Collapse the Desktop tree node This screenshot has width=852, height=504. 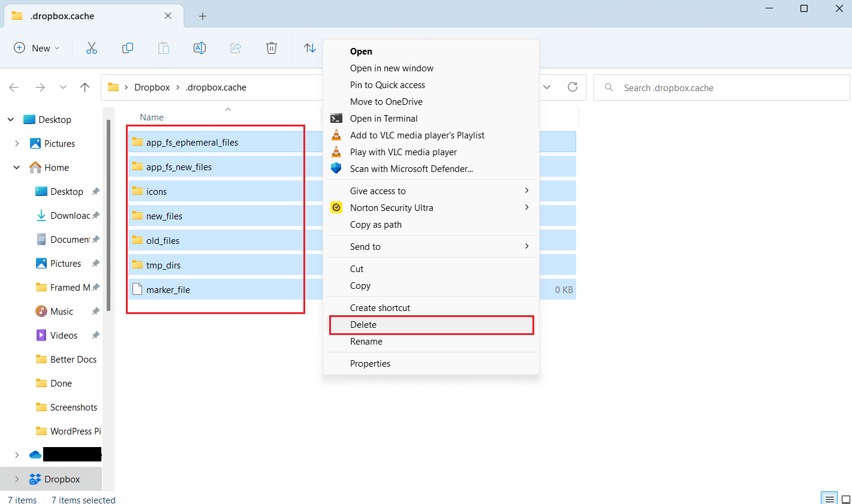pos(11,119)
